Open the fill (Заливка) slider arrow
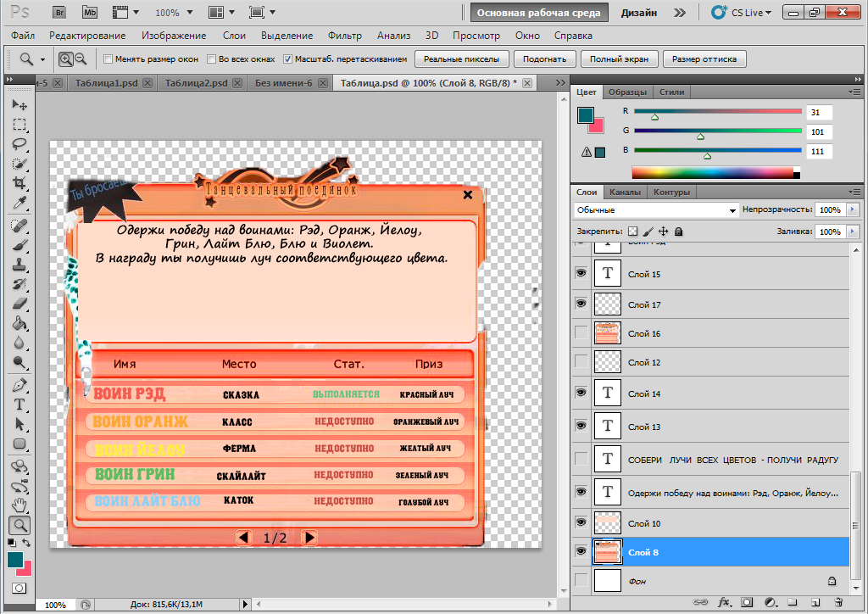Image resolution: width=868 pixels, height=614 pixels. pos(853,232)
